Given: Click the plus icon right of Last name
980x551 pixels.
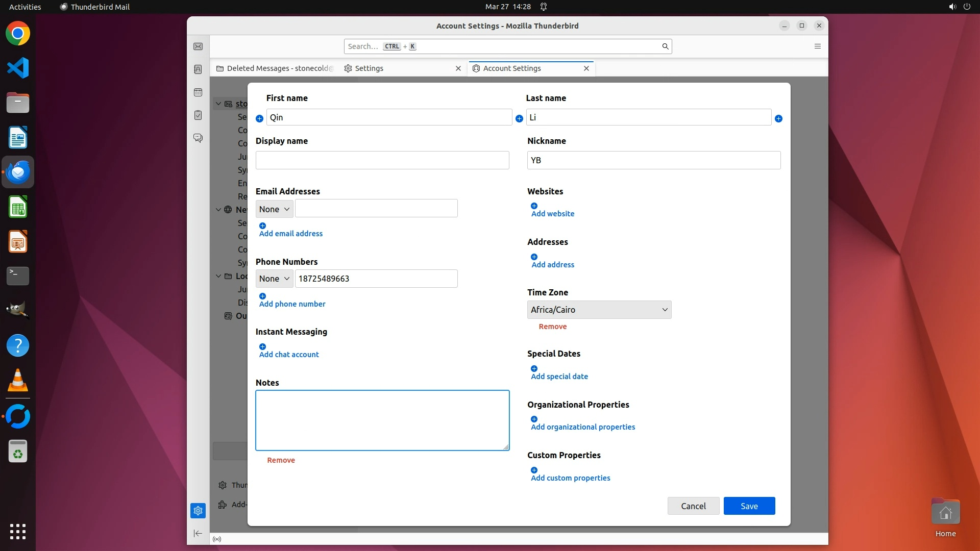Looking at the screenshot, I should (778, 118).
